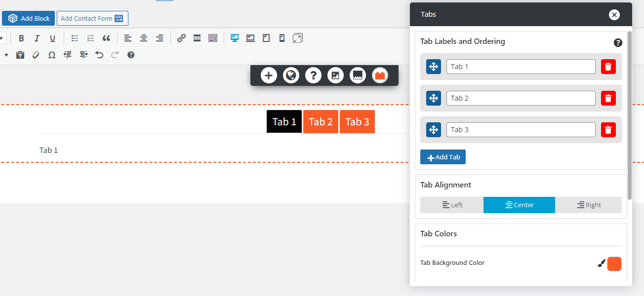Select Right tab alignment

click(588, 205)
